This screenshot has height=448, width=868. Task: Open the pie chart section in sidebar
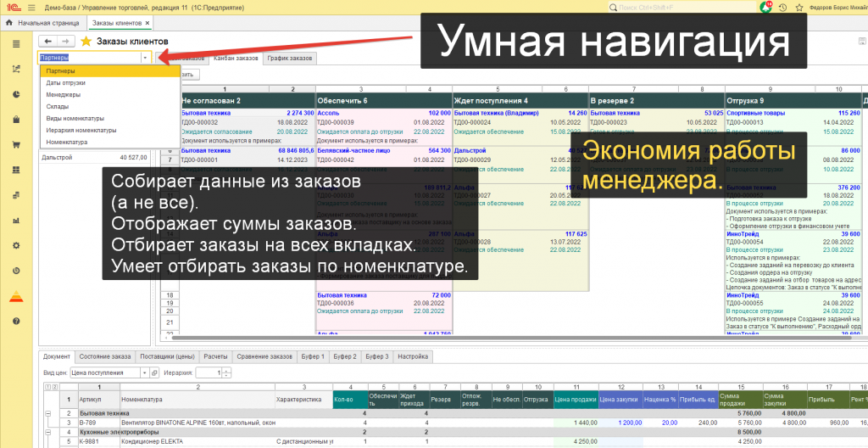coord(16,94)
